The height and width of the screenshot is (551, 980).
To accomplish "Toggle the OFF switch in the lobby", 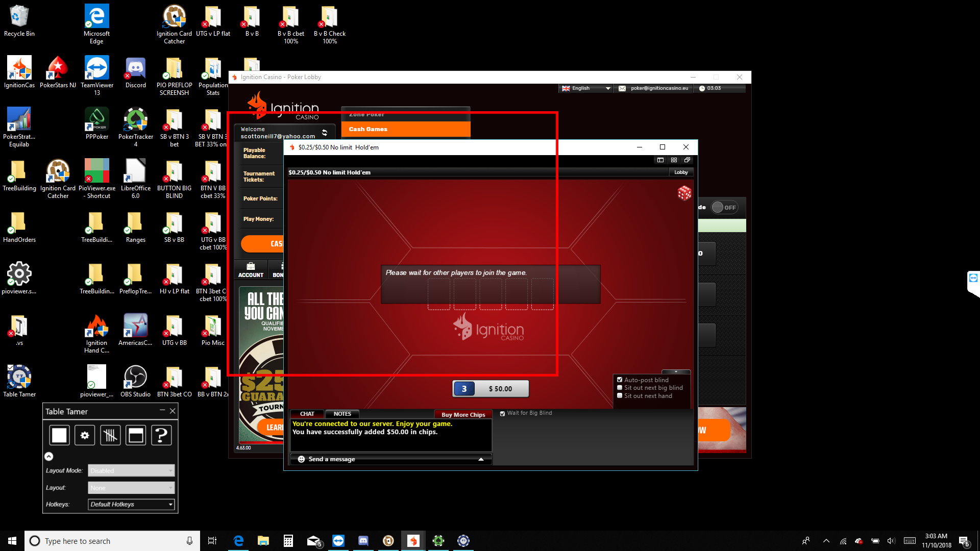I will coord(725,207).
